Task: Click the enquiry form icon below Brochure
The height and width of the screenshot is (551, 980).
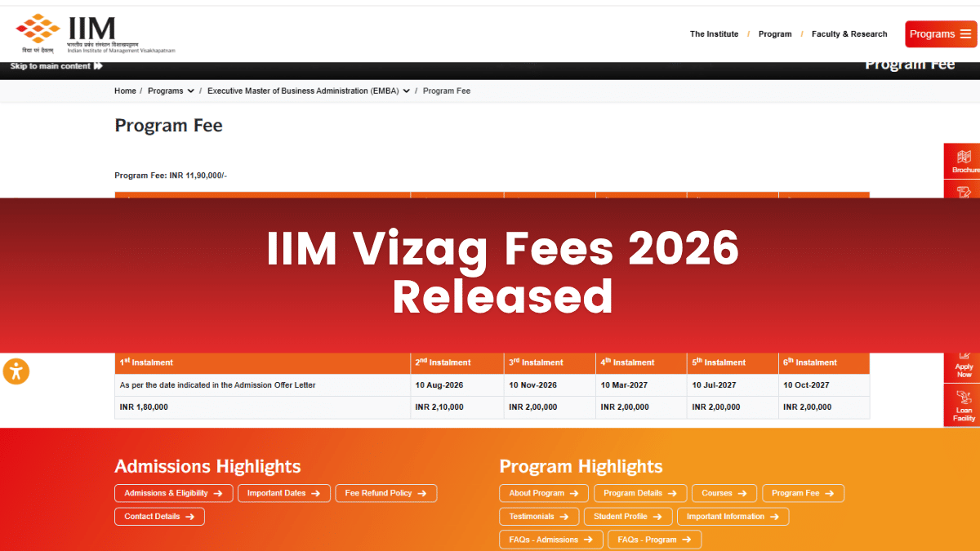Action: point(964,190)
